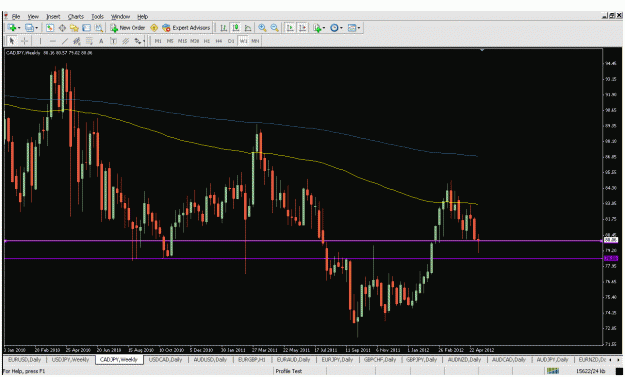625x377 pixels.
Task: Open the Profiles icon in the toolbar
Action: pos(29,28)
